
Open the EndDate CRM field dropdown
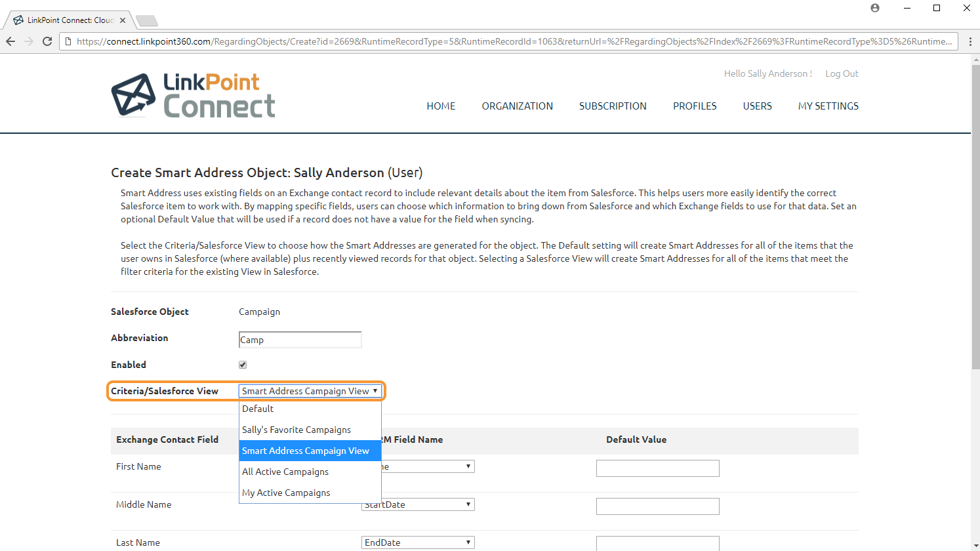pyautogui.click(x=418, y=542)
